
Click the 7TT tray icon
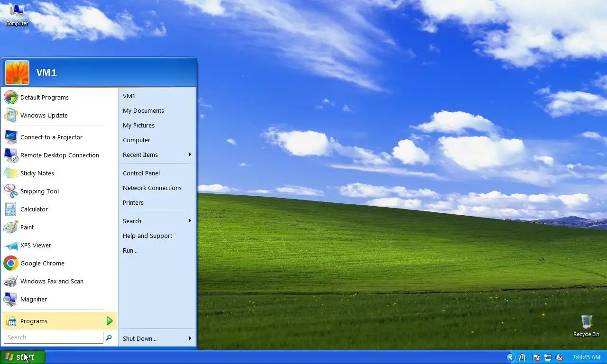[522, 357]
